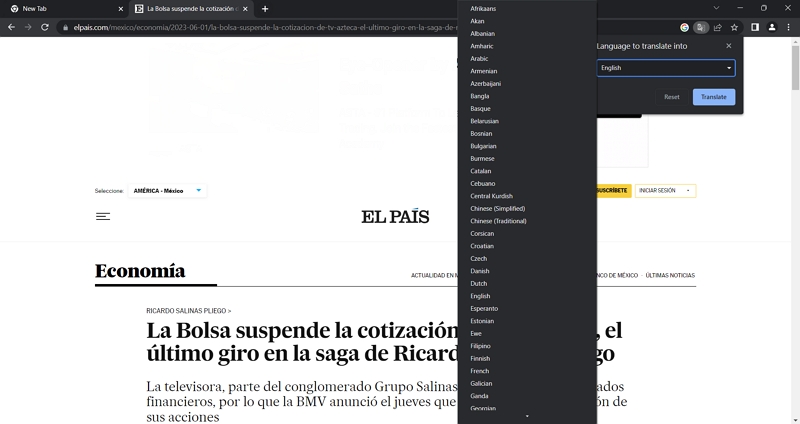Open the tab search chevron

(716, 8)
